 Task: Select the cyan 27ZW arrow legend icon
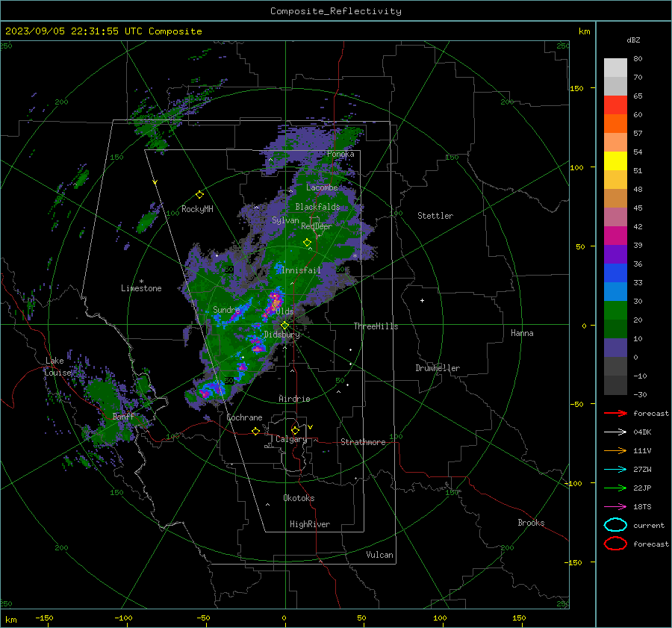click(x=615, y=470)
